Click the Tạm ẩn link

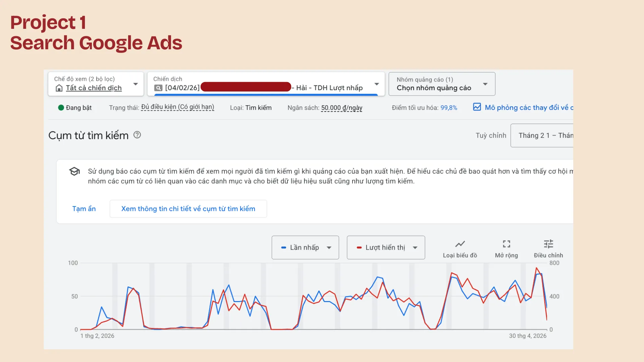pos(84,208)
